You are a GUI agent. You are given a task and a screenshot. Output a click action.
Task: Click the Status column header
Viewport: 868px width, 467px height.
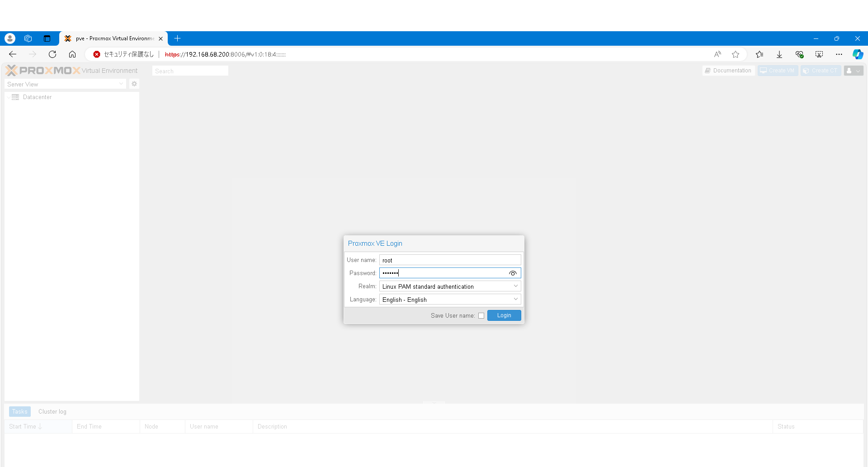818,426
